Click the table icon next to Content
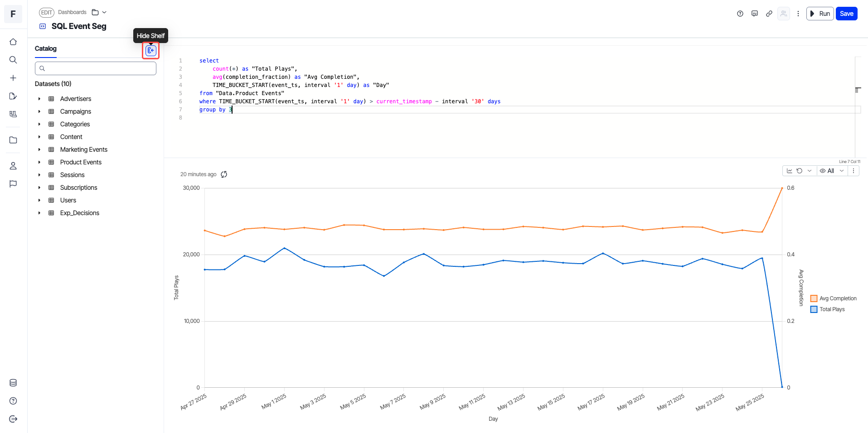 (x=51, y=137)
